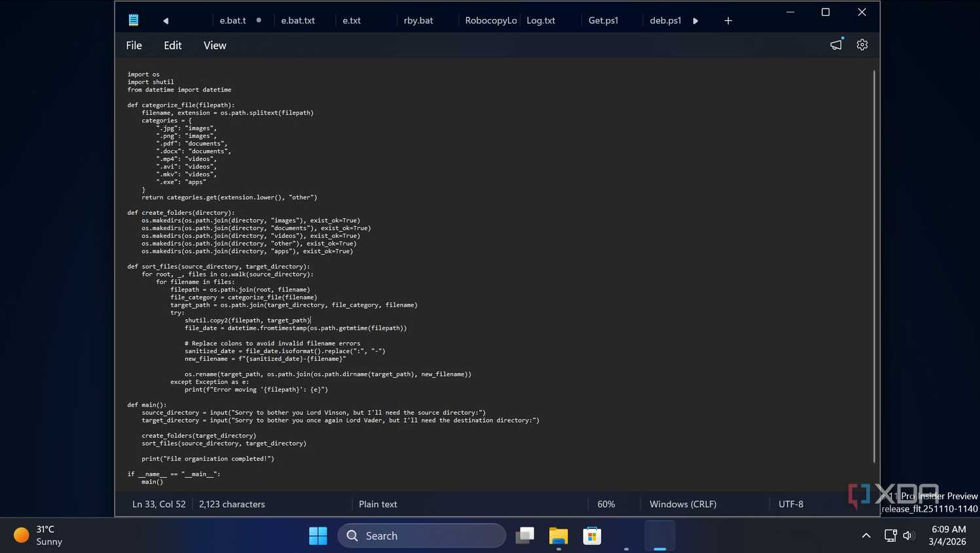Open the File menu
The width and height of the screenshot is (980, 553).
click(x=134, y=45)
